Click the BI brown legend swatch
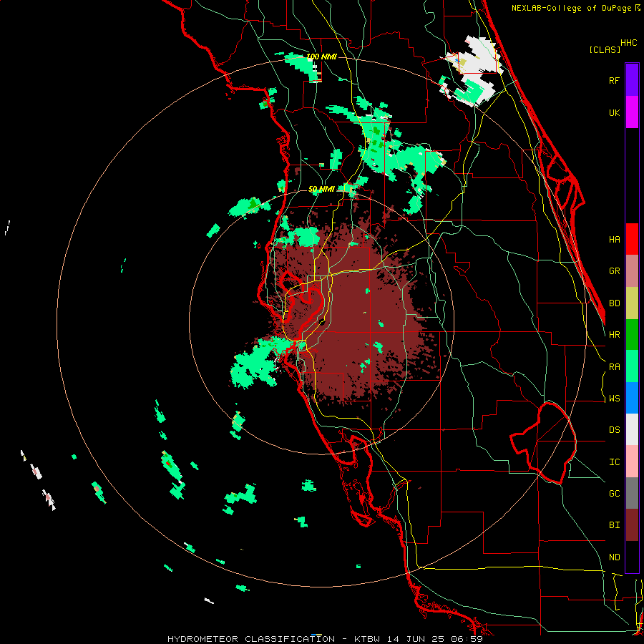The height and width of the screenshot is (644, 644). click(632, 525)
